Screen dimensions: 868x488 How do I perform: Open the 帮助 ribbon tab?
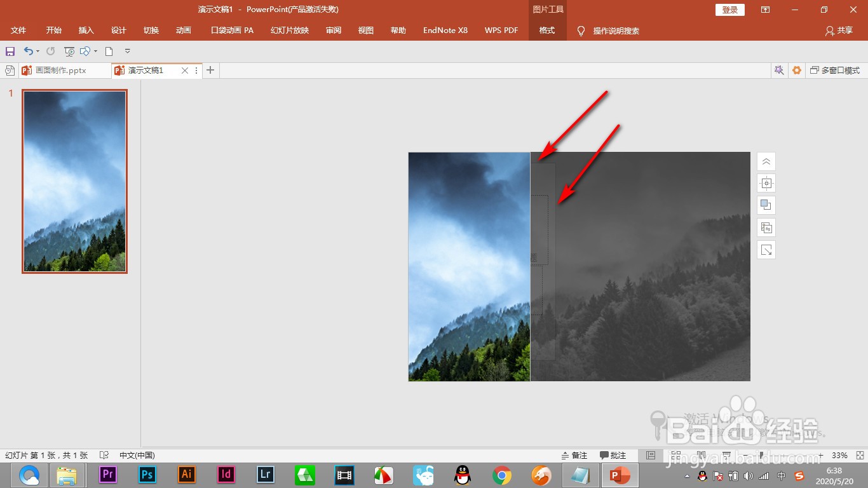coord(398,30)
